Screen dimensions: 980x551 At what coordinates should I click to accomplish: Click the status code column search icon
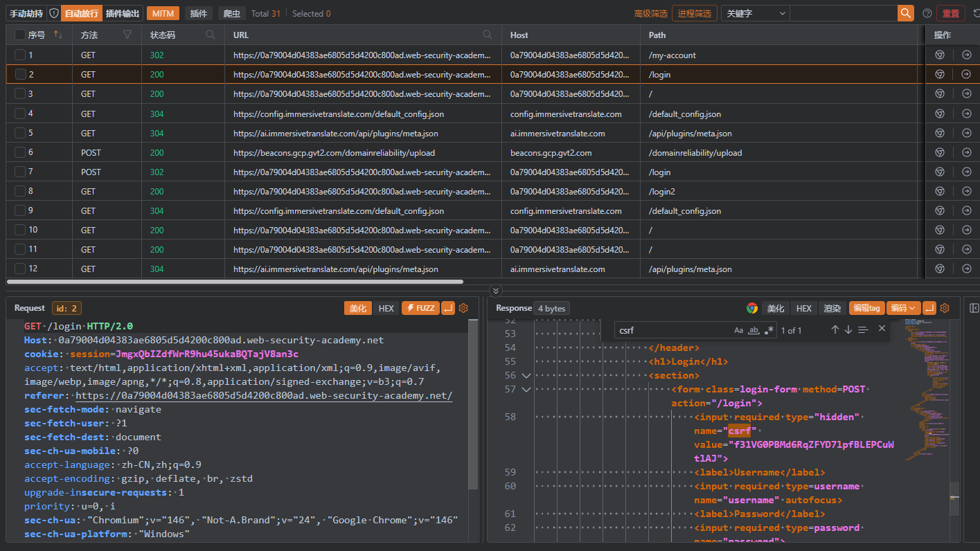point(211,35)
